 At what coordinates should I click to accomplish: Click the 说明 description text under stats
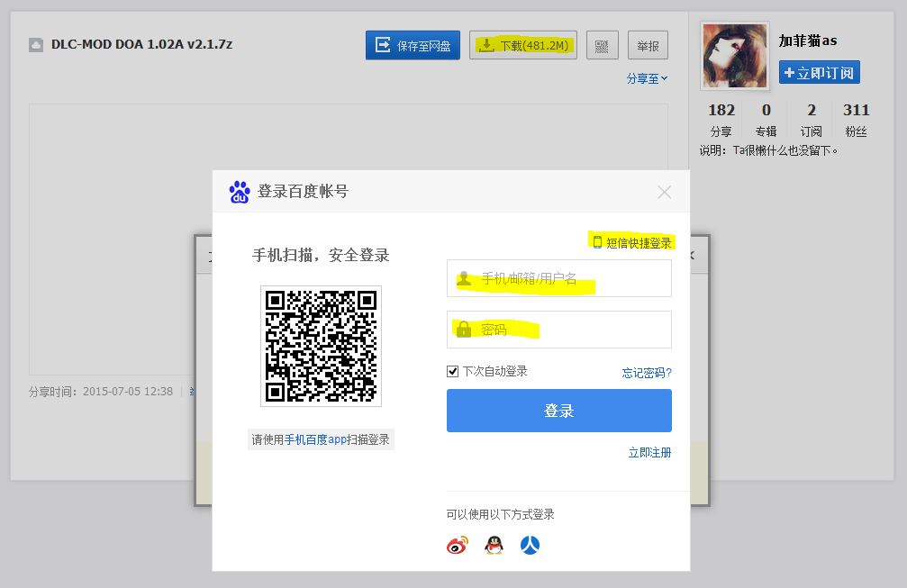(768, 151)
